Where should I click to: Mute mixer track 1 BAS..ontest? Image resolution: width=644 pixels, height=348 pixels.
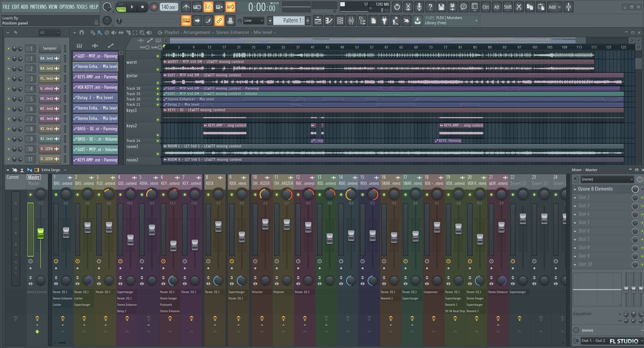[x=56, y=195]
